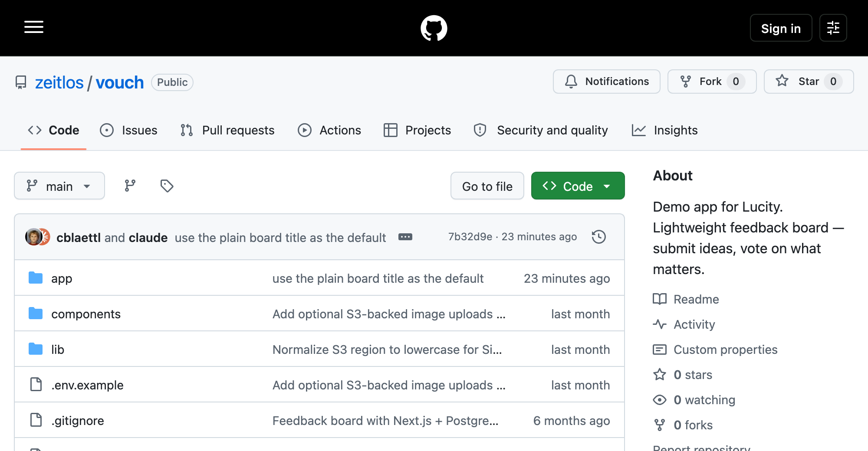The width and height of the screenshot is (868, 451).
Task: Open the vouch repository link
Action: 119,82
